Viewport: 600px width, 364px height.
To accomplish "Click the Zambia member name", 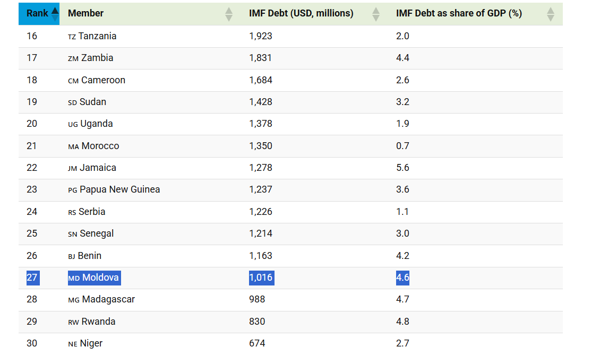I will [97, 58].
